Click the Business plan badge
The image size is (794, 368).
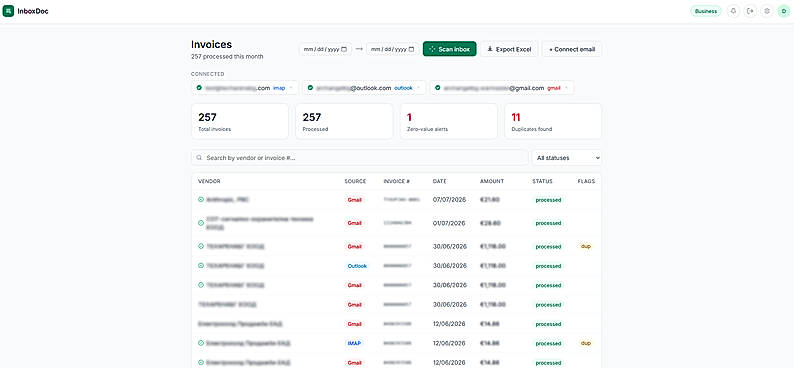[x=705, y=11]
